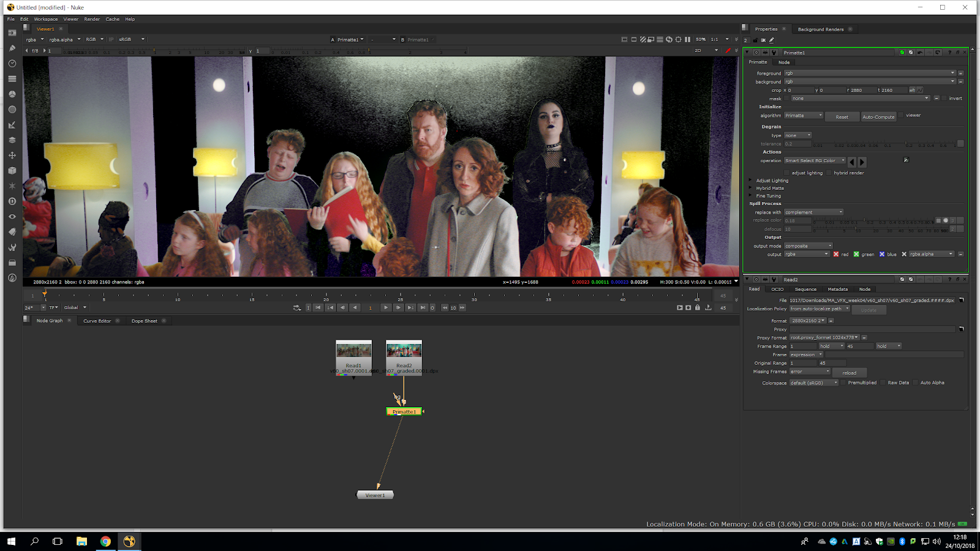Viewport: 980px width, 551px height.
Task: Enable the hybrid render checkbox
Action: click(829, 173)
